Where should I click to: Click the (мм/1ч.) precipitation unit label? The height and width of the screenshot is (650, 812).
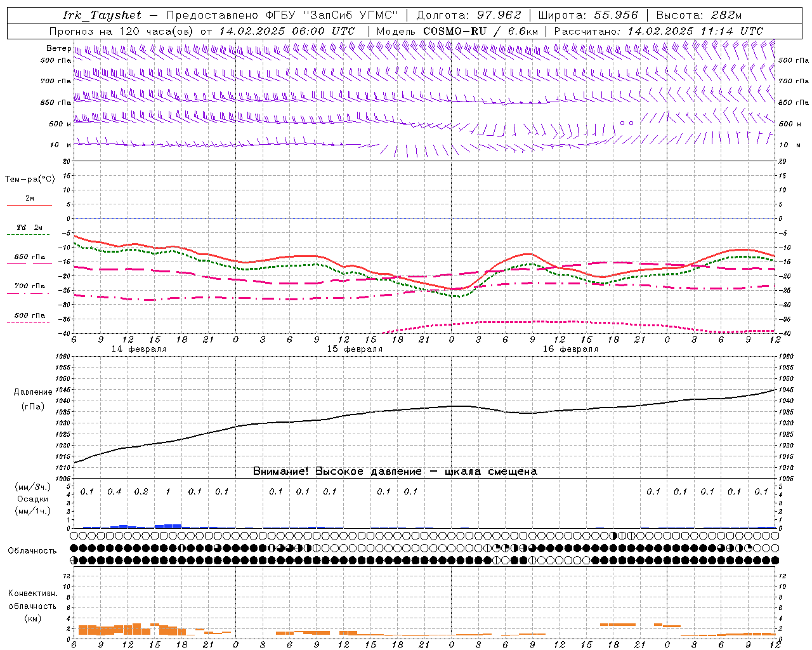33,511
